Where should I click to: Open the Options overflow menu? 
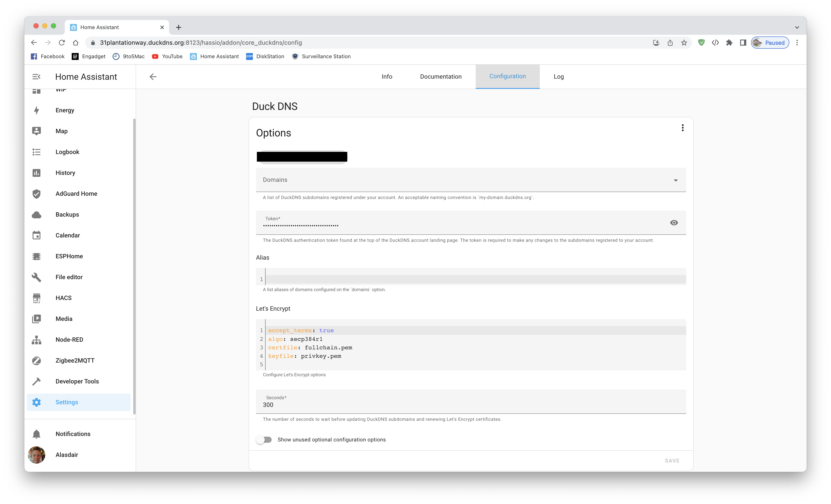click(683, 128)
